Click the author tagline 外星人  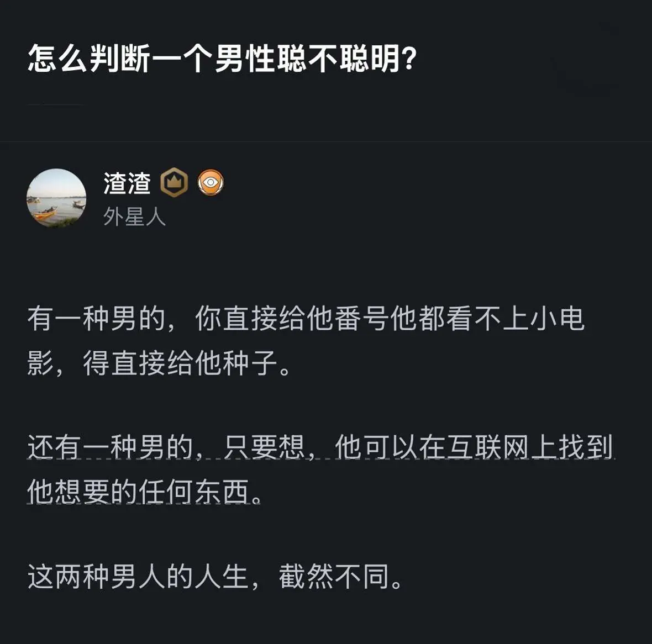pos(134,217)
